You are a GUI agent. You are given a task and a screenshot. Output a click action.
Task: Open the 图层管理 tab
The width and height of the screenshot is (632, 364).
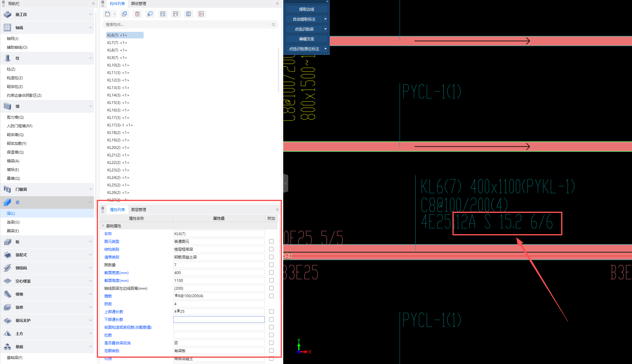coord(139,209)
